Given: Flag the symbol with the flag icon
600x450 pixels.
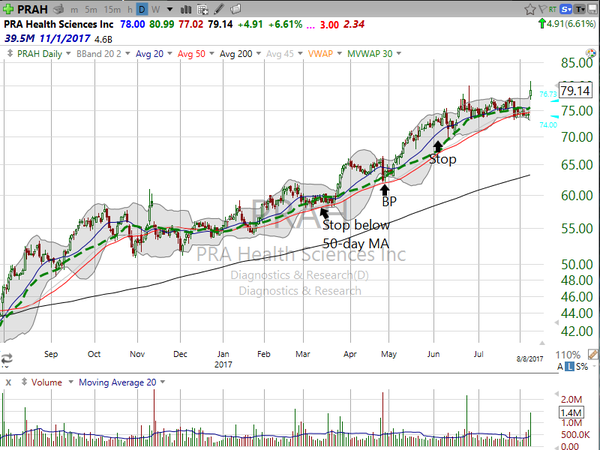Looking at the screenshot, I should click(542, 9).
